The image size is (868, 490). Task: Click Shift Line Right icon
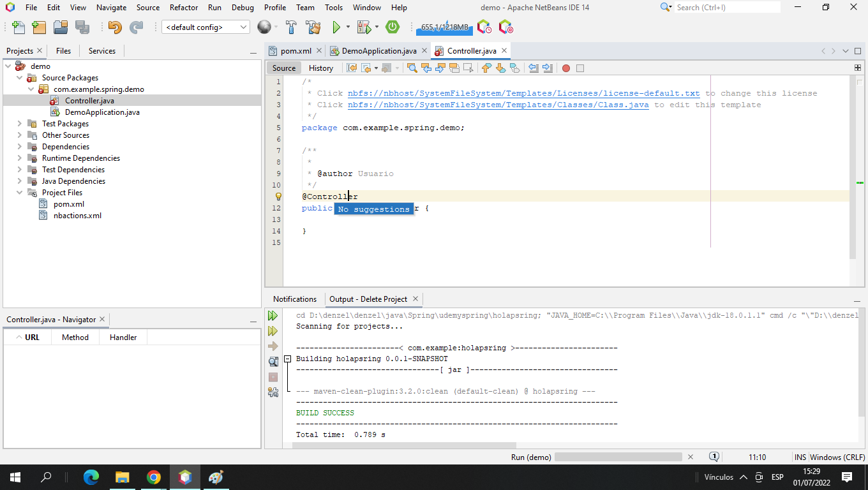tap(547, 68)
